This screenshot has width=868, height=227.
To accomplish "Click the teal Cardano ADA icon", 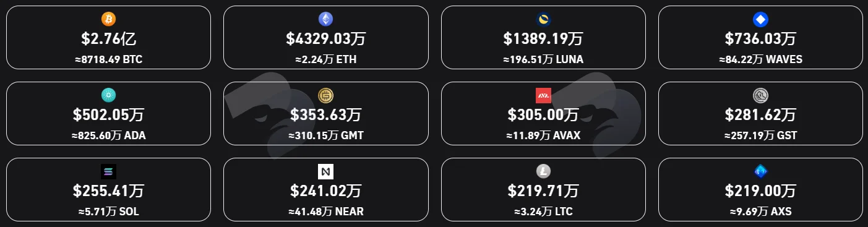I will click(x=108, y=95).
